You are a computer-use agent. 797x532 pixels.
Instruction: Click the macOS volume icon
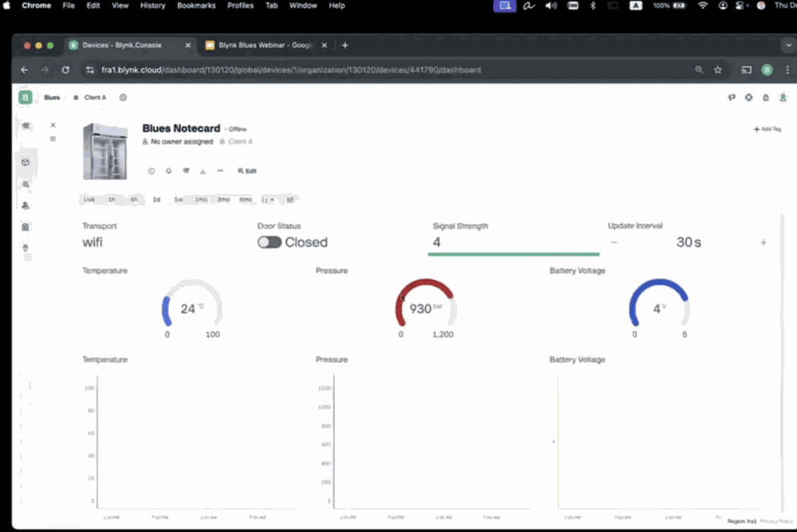pos(551,6)
